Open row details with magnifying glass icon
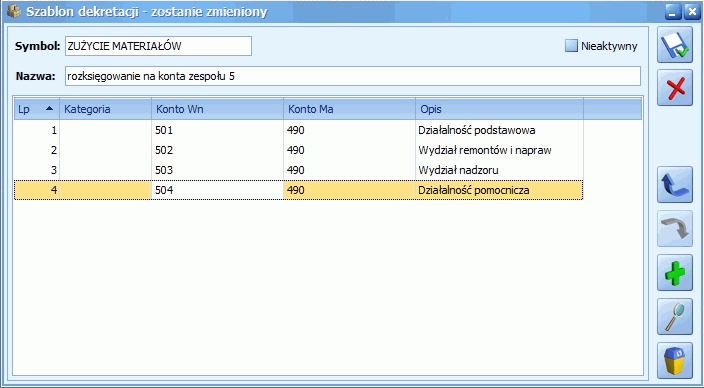Image resolution: width=704 pixels, height=388 pixels. tap(675, 317)
